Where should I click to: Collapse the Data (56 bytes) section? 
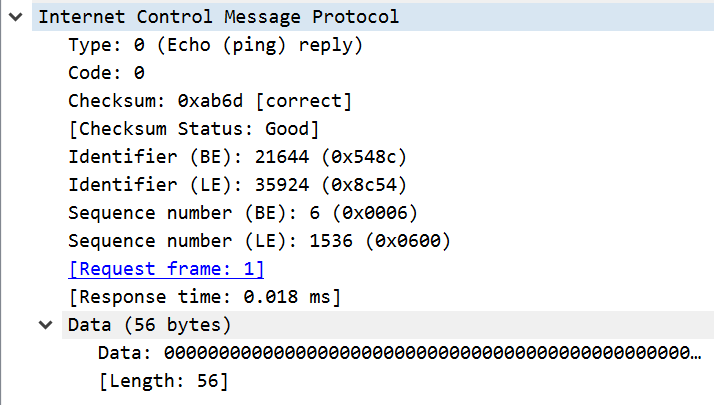pyautogui.click(x=46, y=325)
